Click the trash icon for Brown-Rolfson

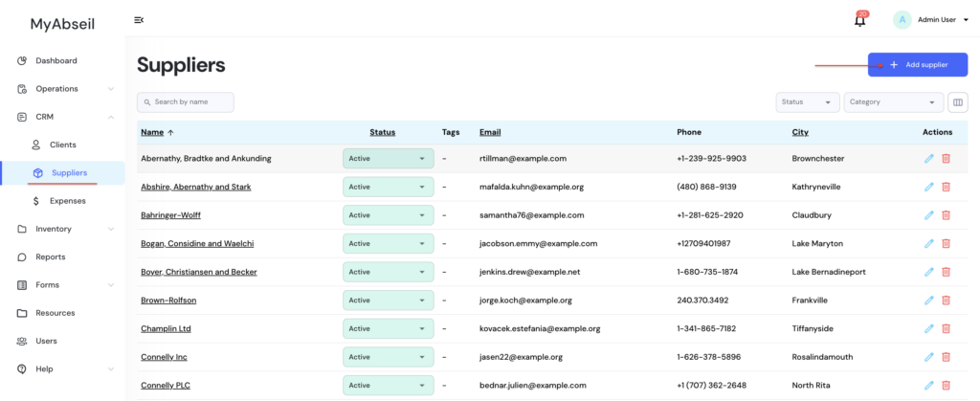(946, 301)
